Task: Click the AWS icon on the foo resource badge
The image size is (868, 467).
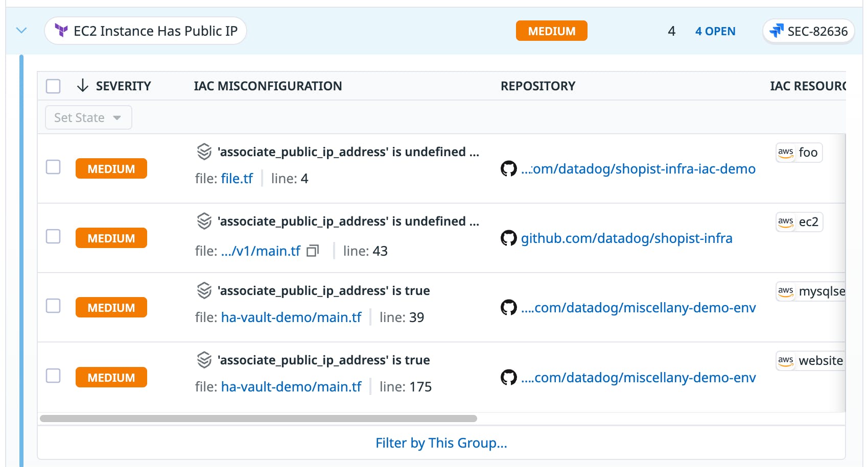Action: [785, 152]
